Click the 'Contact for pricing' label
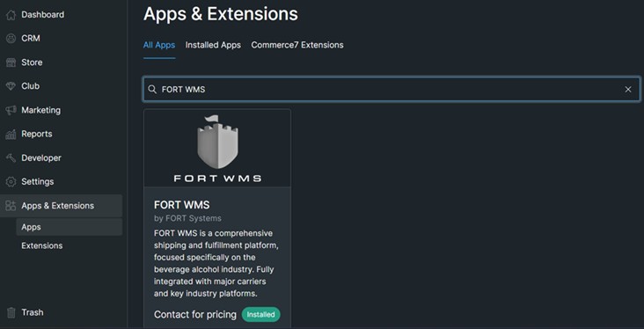Viewport: 644px width, 329px height. [195, 315]
